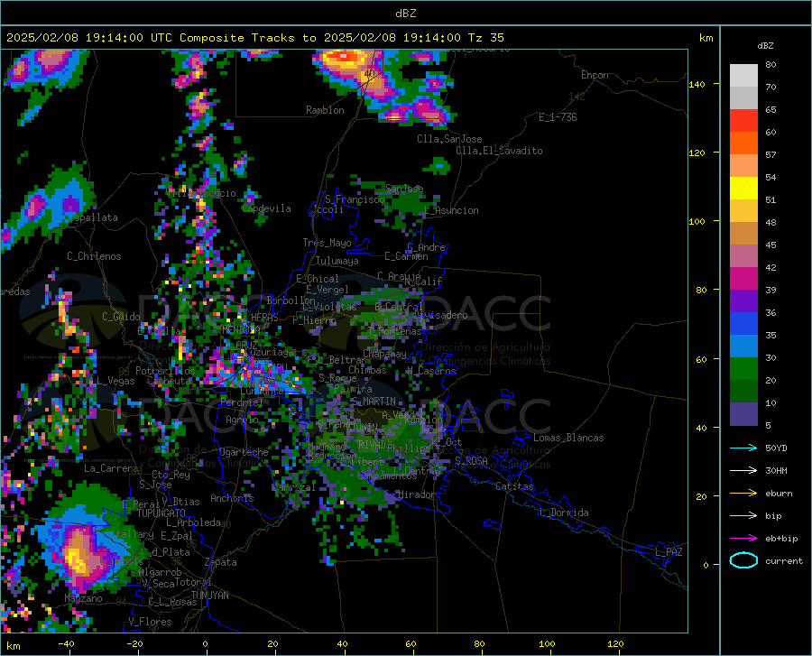Click the 70 dBZ gray color swatch
The height and width of the screenshot is (656, 812).
coord(743,97)
